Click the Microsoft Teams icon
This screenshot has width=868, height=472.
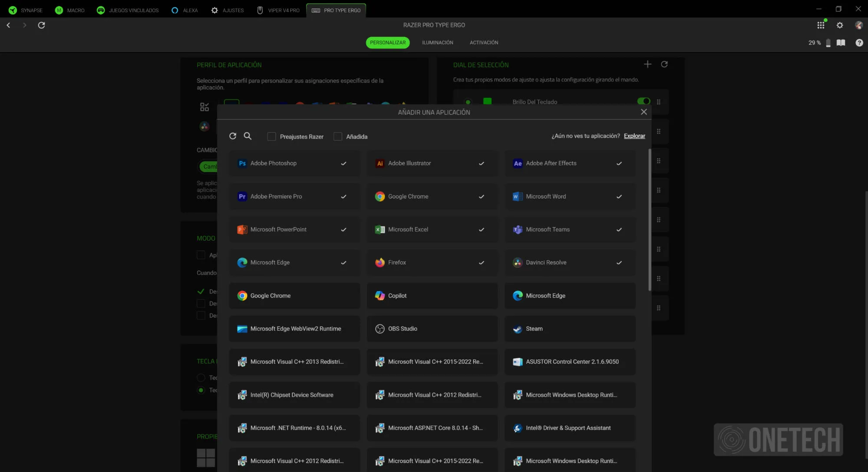point(518,230)
